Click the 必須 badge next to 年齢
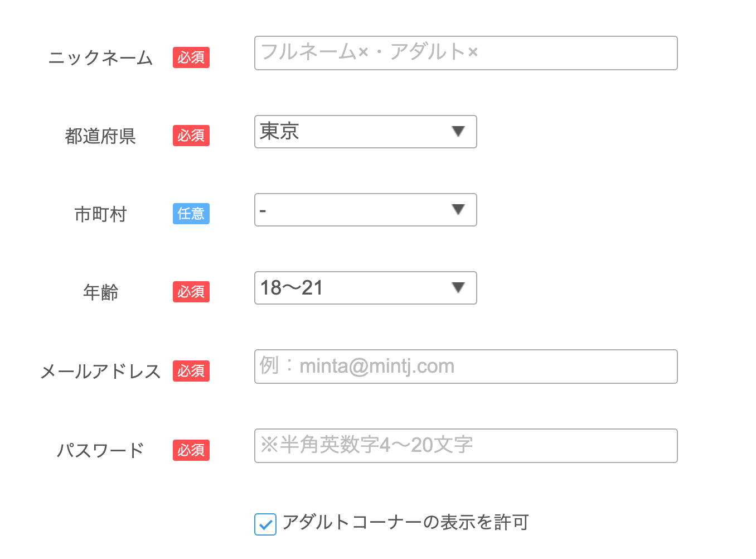Viewport: 756px width, 559px height. click(x=191, y=292)
